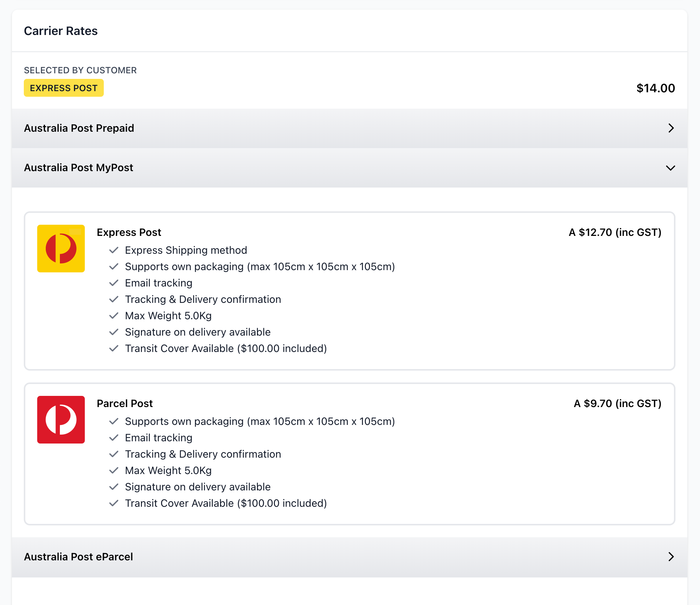The height and width of the screenshot is (605, 700).
Task: Click checkmark beside Express Post Max Weight 5.0Kg
Action: (114, 316)
